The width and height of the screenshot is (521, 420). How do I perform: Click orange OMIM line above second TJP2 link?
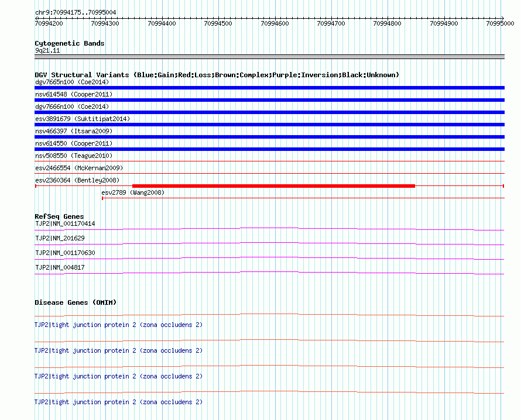[x=269, y=340]
